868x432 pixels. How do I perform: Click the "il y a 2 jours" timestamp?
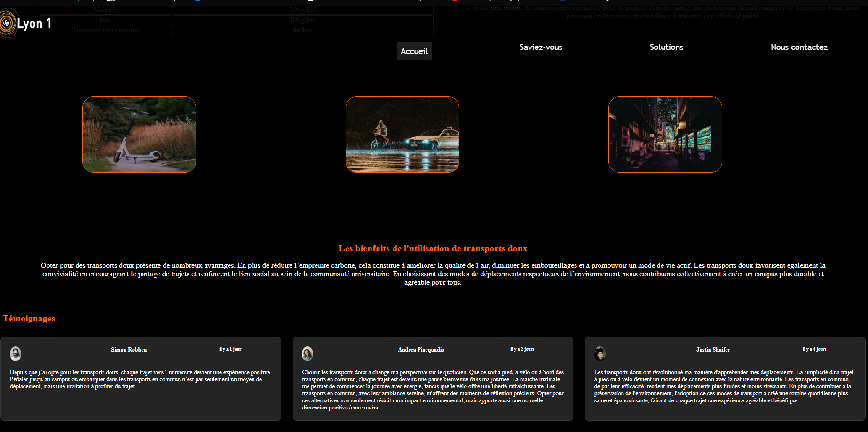(522, 349)
